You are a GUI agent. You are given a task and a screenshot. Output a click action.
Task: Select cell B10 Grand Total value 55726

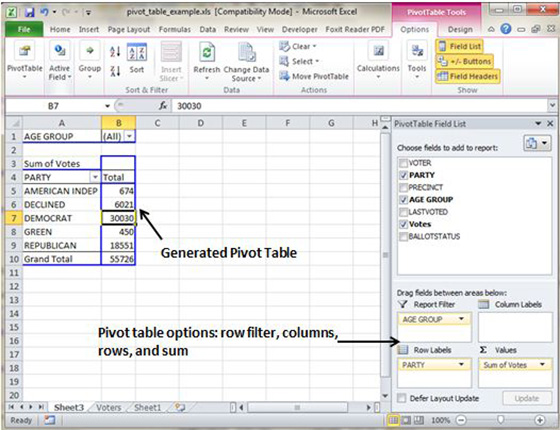[x=118, y=259]
